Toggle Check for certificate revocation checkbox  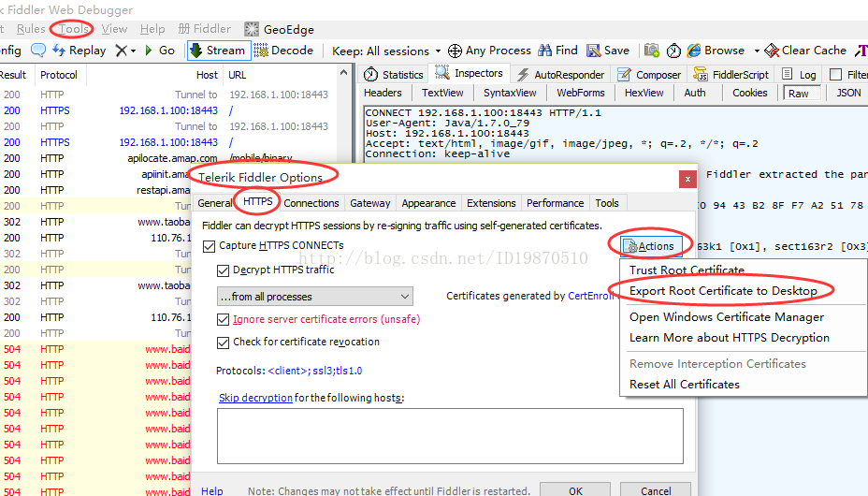pyautogui.click(x=224, y=343)
